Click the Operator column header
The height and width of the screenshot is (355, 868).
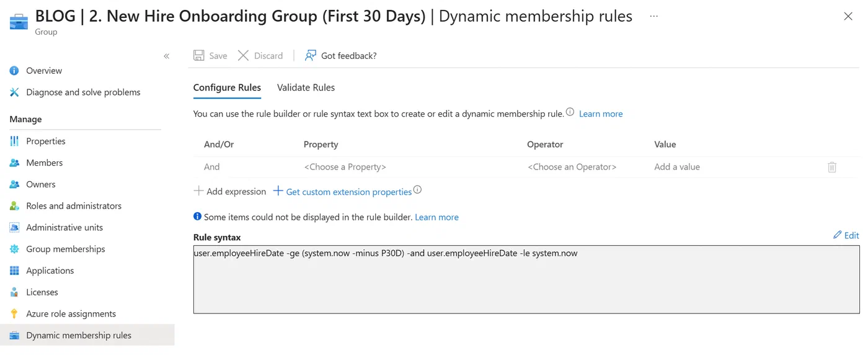coord(545,145)
